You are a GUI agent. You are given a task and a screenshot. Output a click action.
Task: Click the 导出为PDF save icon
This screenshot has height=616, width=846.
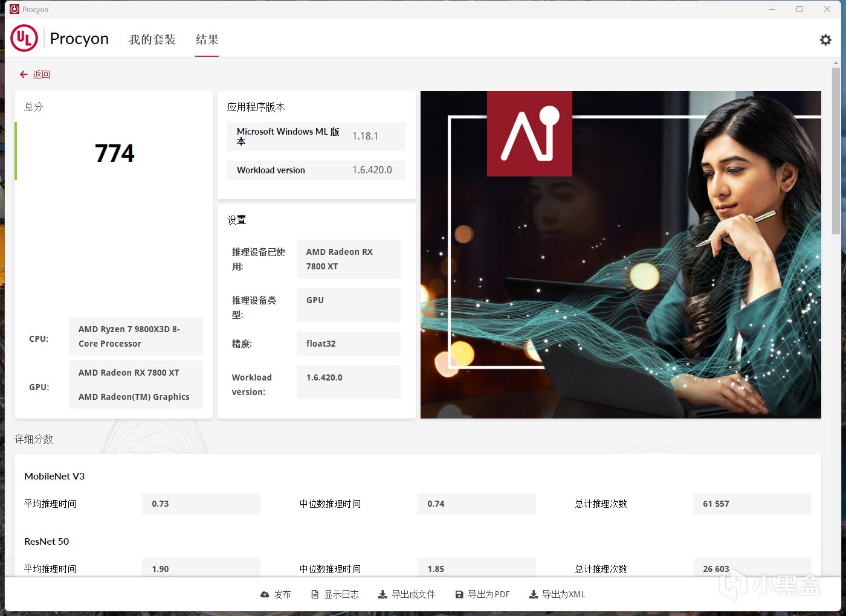459,594
